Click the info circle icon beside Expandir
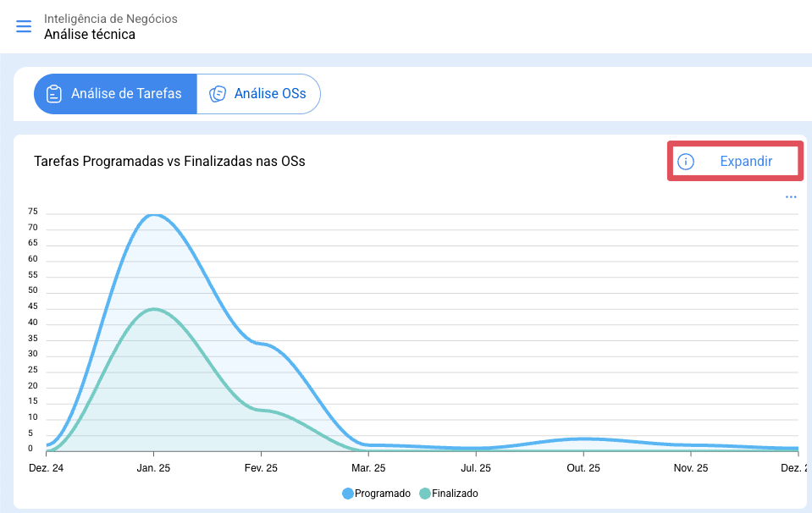812x513 pixels. (x=686, y=162)
